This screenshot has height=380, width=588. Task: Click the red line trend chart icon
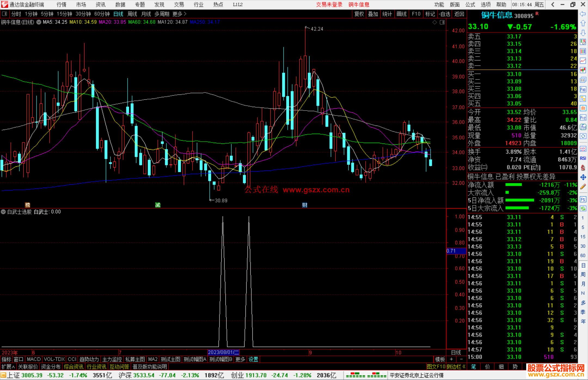pos(583,61)
